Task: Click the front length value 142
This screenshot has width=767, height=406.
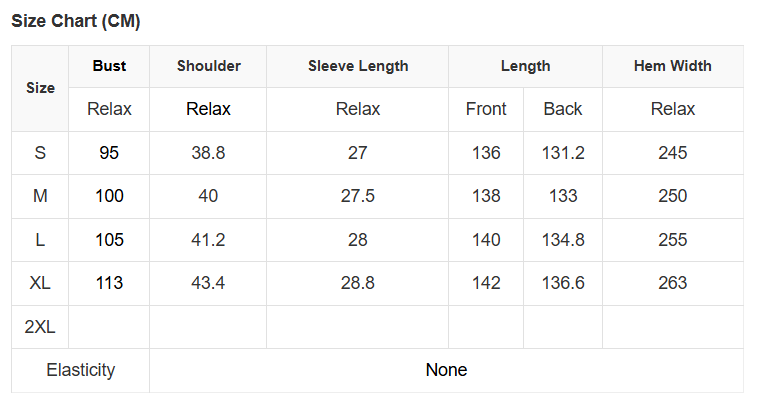Action: click(486, 283)
